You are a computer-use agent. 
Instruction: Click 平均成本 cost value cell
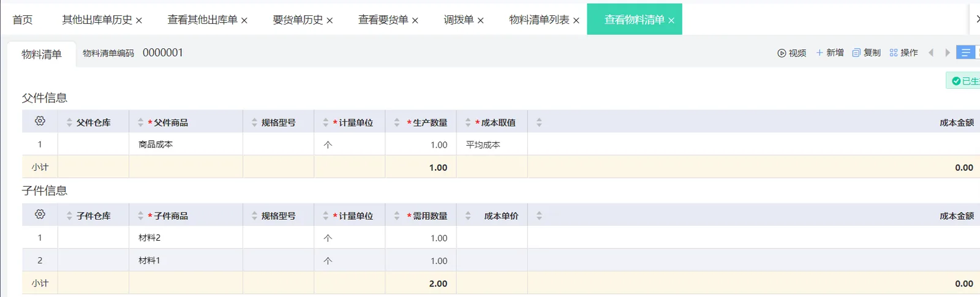(492, 145)
